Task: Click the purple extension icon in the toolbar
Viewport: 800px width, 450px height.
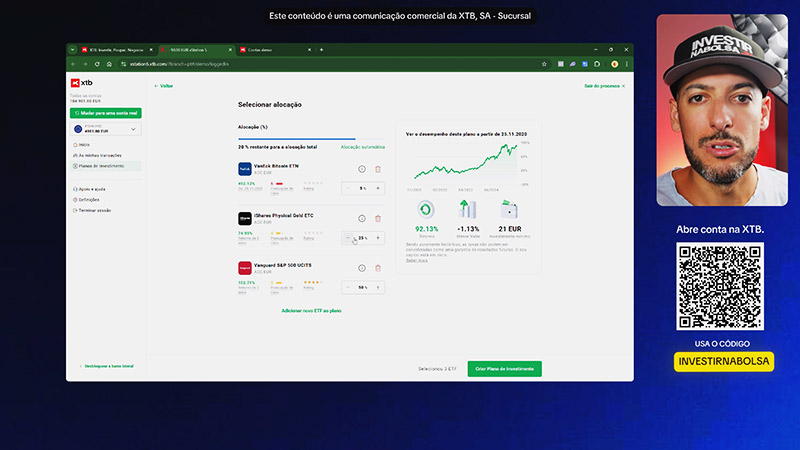Action: click(x=573, y=64)
